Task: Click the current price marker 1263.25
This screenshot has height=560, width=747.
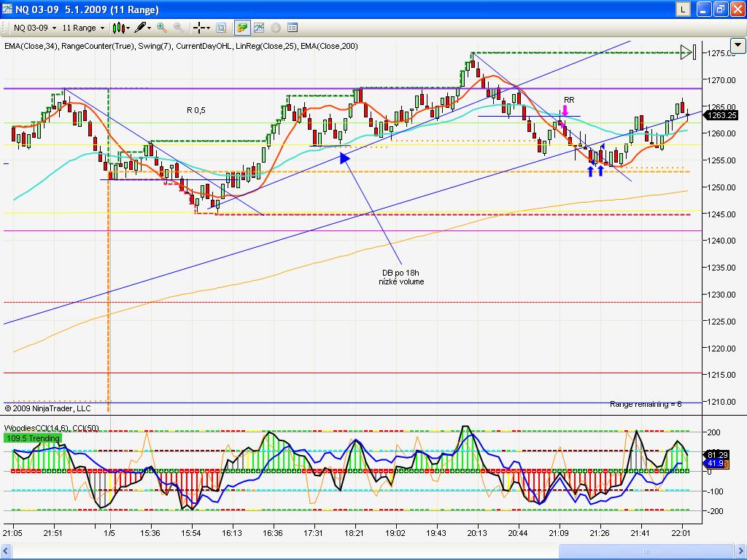Action: tap(722, 115)
